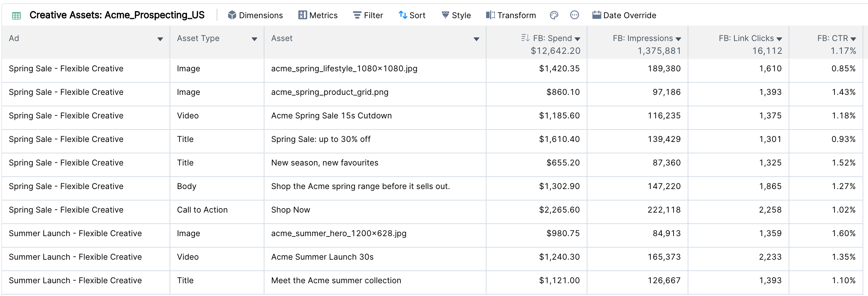Viewport: 868px width, 296px height.
Task: Expand the Asset column dropdown arrow
Action: (x=476, y=39)
